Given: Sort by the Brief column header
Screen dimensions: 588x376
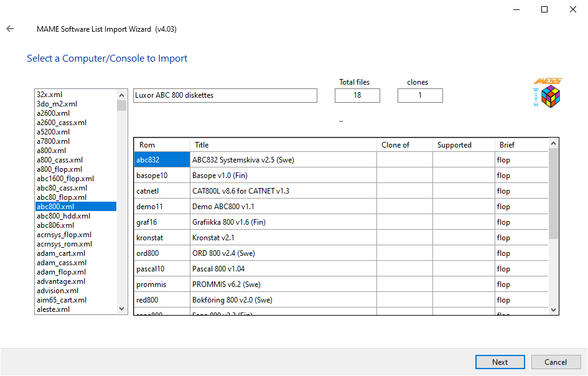Looking at the screenshot, I should point(521,145).
